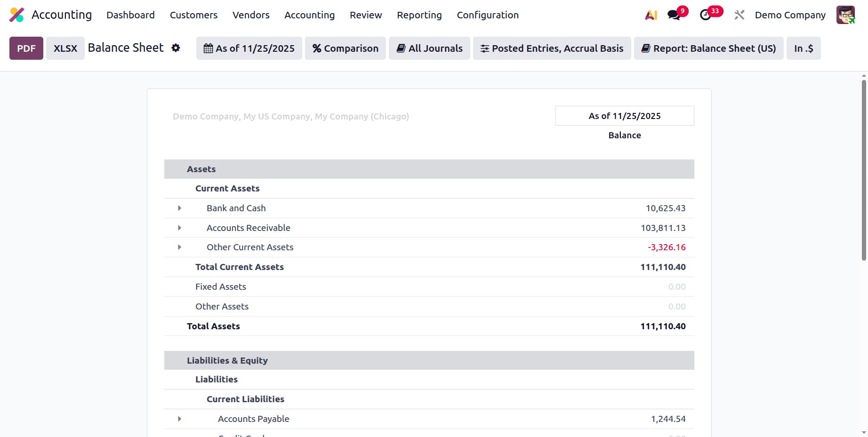The width and height of the screenshot is (868, 437).
Task: Click the Total Assets row label
Action: pyautogui.click(x=213, y=326)
